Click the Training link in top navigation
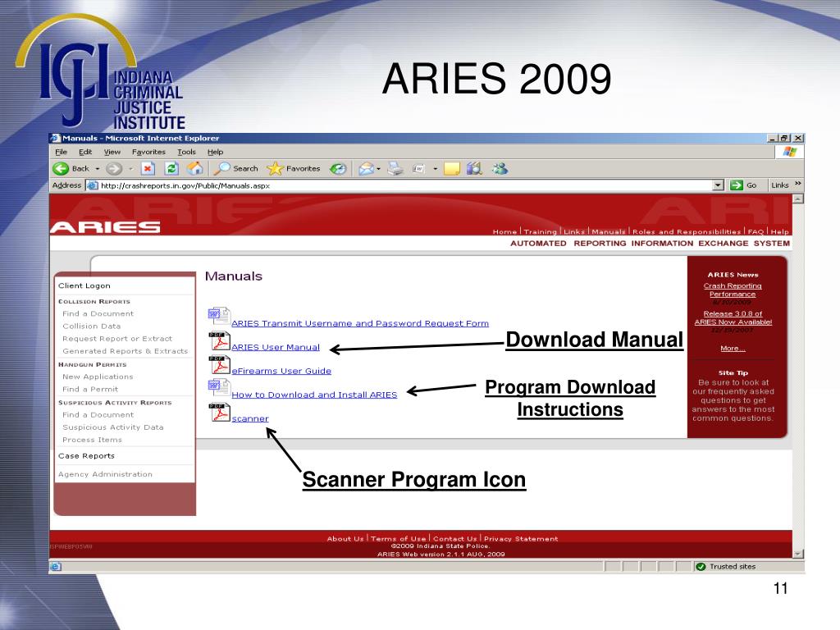 click(x=540, y=232)
